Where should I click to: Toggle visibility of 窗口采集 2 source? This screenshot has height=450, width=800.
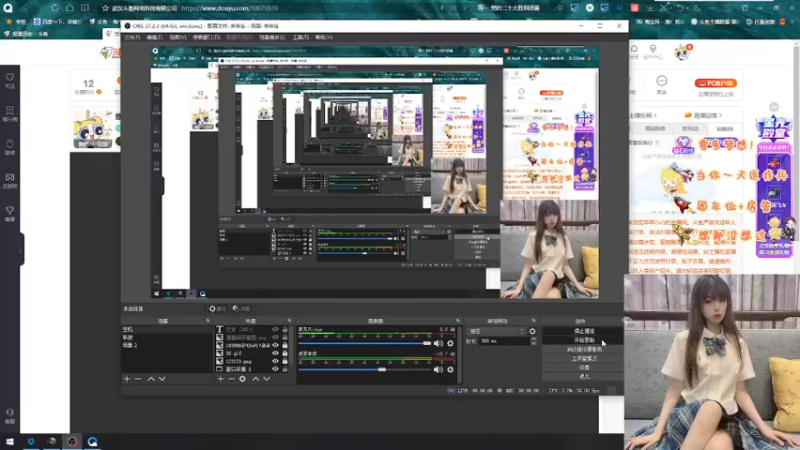pos(276,369)
